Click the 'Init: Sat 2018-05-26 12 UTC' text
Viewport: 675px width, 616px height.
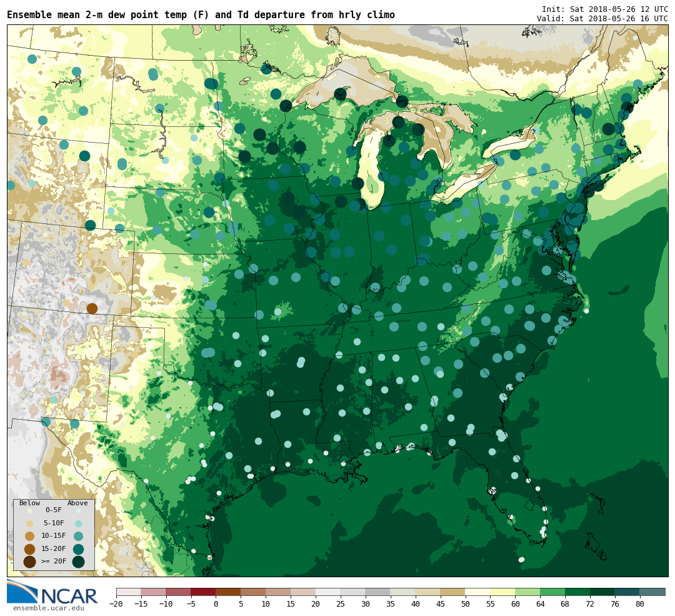point(604,9)
